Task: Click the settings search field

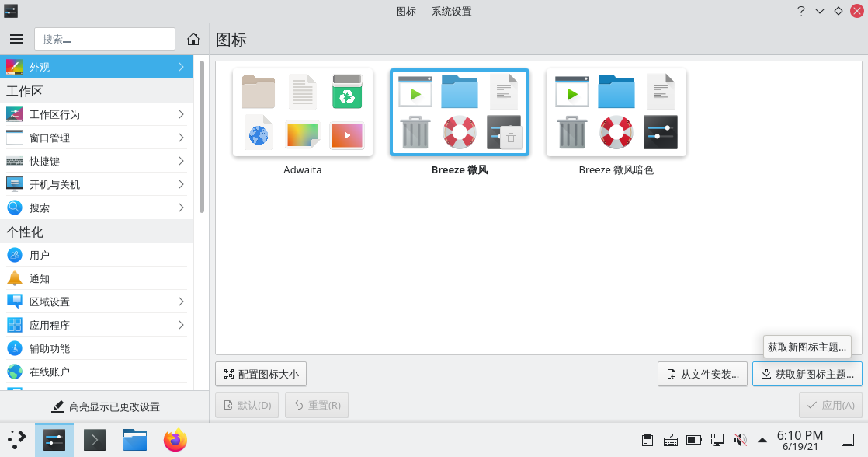Action: [x=105, y=39]
